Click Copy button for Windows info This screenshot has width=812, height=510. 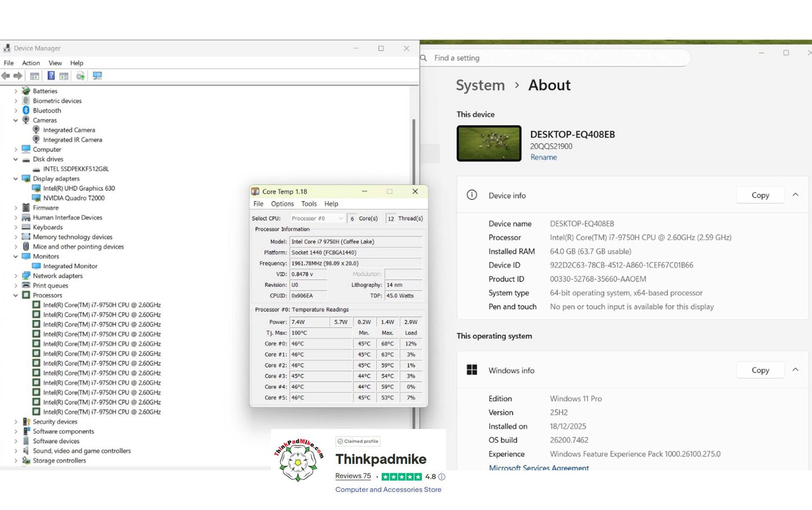[x=760, y=370]
